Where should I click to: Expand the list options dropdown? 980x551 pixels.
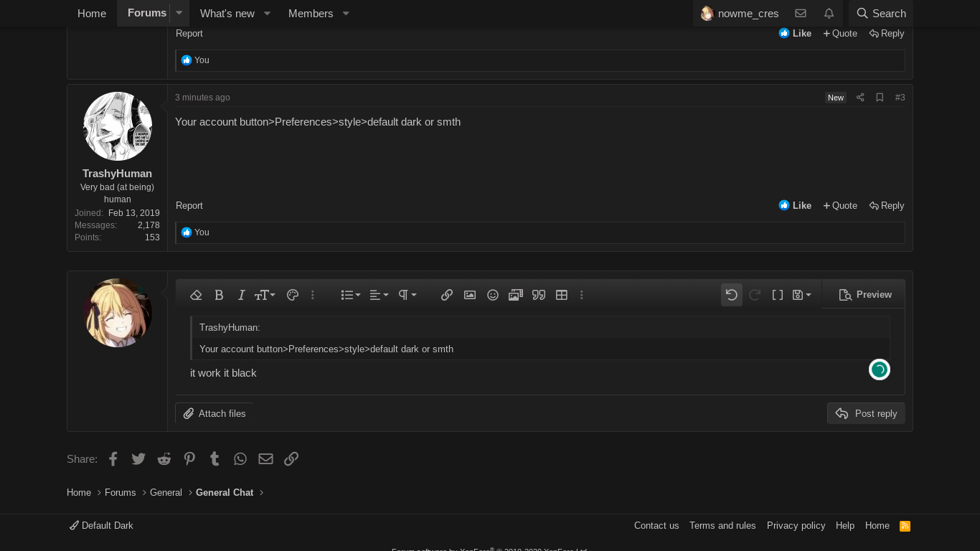[351, 295]
